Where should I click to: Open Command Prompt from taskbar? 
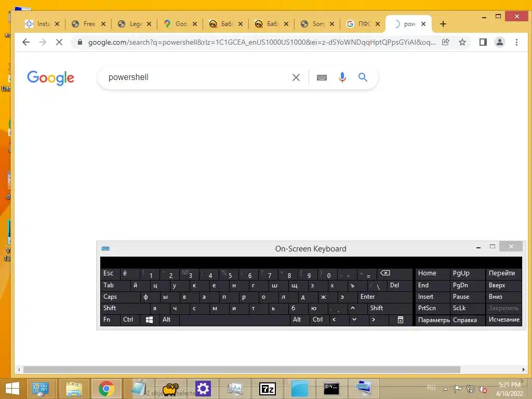331,389
